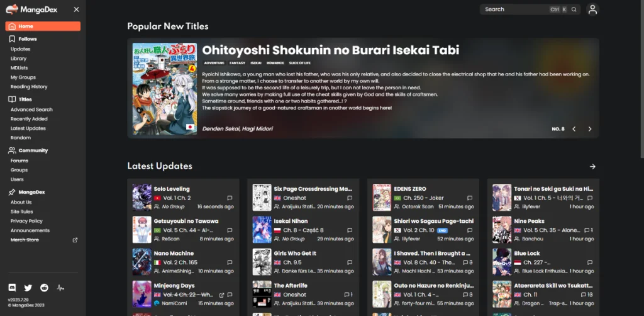The image size is (644, 316).
Task: Click the Search input field
Action: 530,9
